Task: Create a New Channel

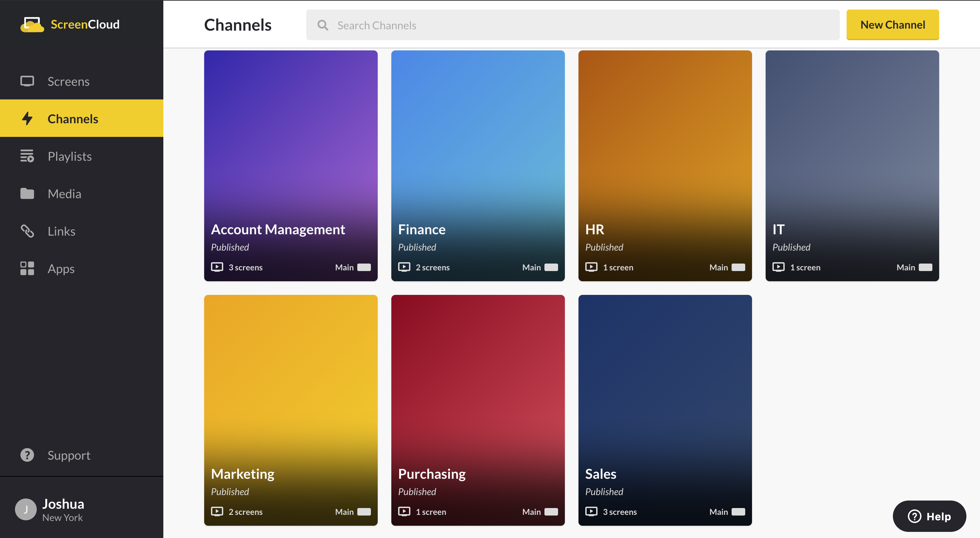Action: click(893, 25)
